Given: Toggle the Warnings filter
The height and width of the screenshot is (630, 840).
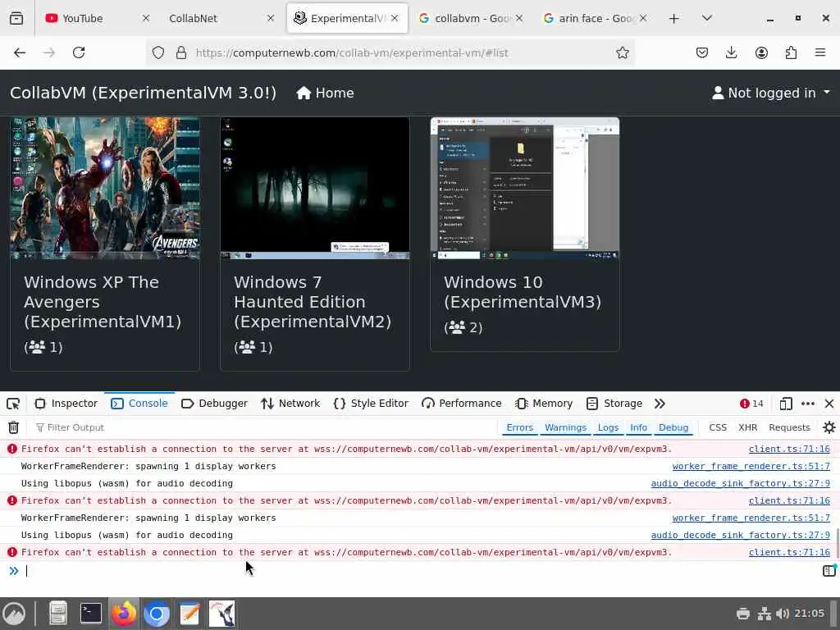Looking at the screenshot, I should click(565, 427).
